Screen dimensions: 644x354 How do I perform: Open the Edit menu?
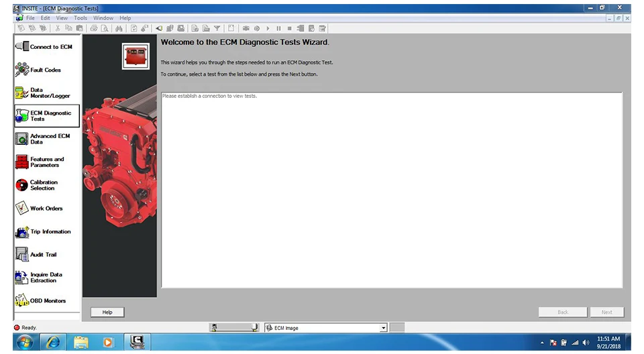point(45,18)
